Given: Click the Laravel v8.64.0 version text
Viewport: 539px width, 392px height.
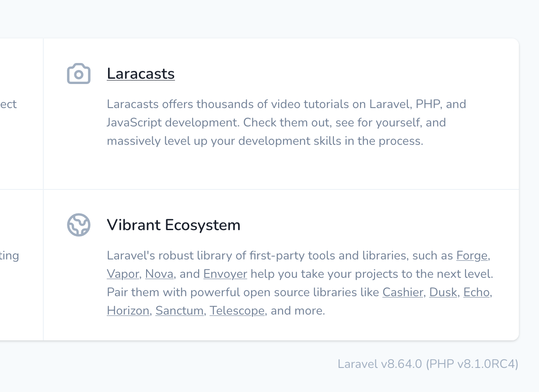Looking at the screenshot, I should (x=380, y=364).
